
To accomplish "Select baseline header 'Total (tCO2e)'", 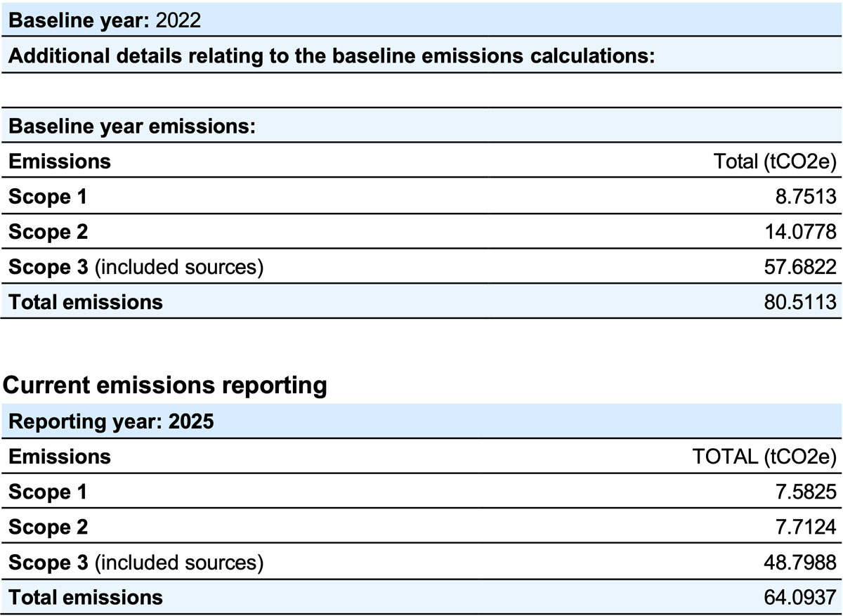I will coord(776,162).
